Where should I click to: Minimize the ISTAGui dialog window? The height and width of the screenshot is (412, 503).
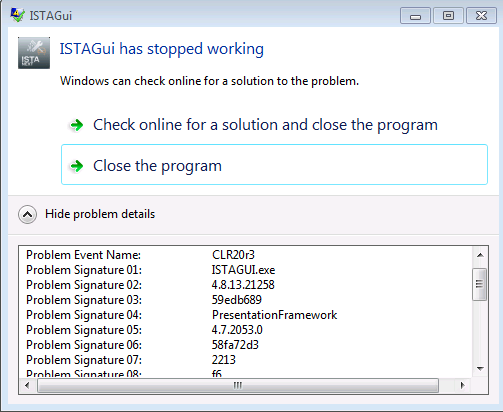point(415,16)
